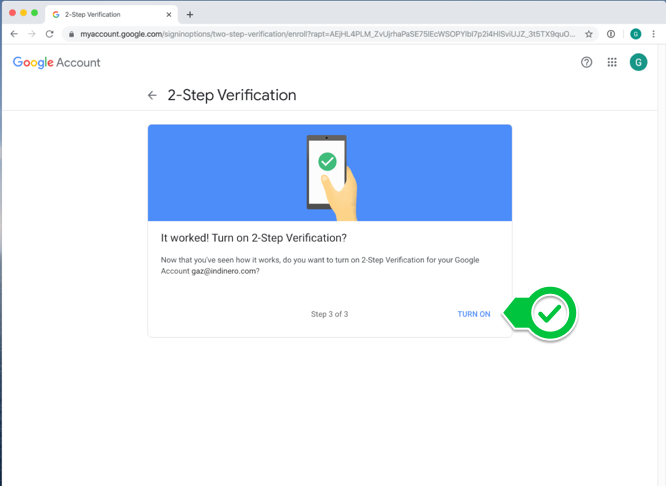666x486 pixels.
Task: Bookmark this page with the star
Action: 589,34
